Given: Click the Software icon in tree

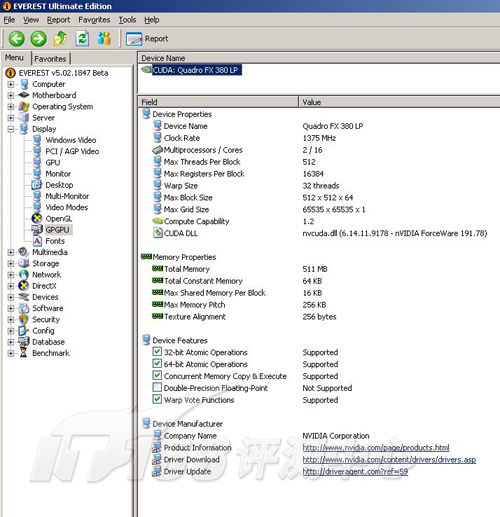Looking at the screenshot, I should (x=24, y=308).
